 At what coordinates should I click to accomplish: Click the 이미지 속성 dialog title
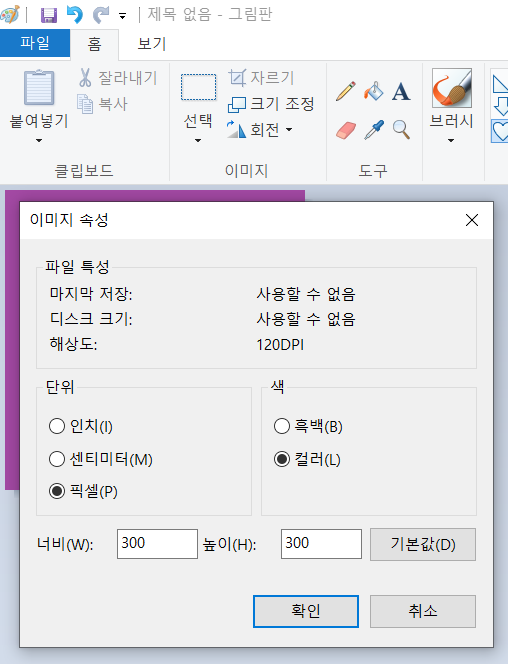tap(69, 220)
